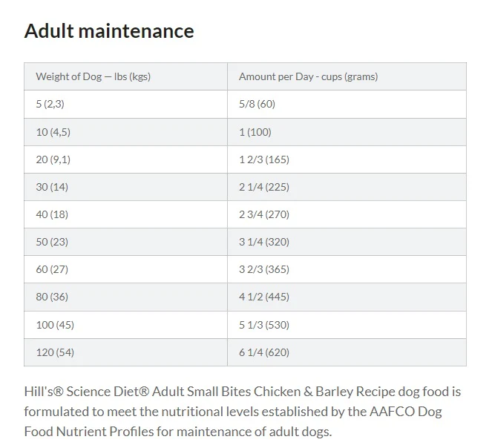Click the 2 3/4 (270) amount cell
The height and width of the screenshot is (448, 492).
(347, 214)
